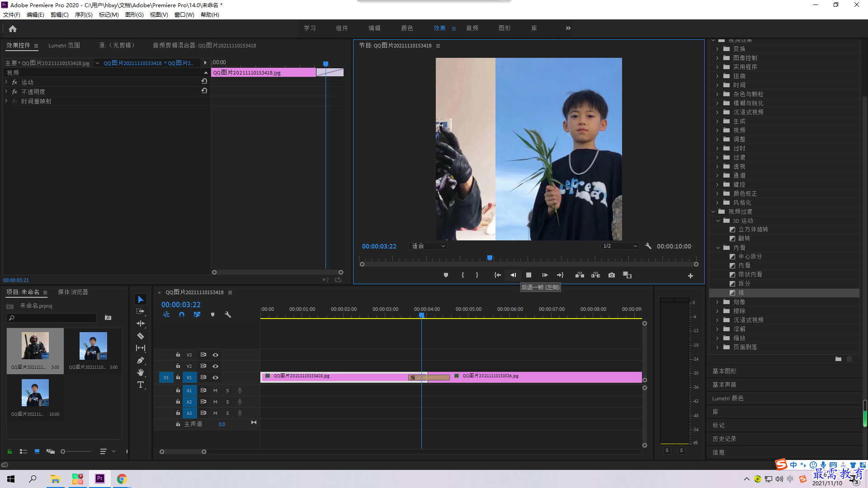868x488 pixels.
Task: Open the 历史记录 panel
Action: 724,439
